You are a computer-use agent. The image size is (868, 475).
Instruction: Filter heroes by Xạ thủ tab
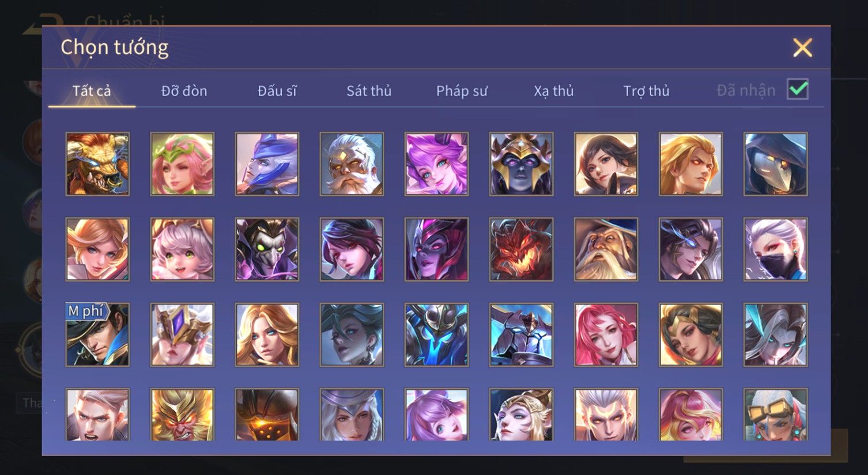pyautogui.click(x=554, y=91)
